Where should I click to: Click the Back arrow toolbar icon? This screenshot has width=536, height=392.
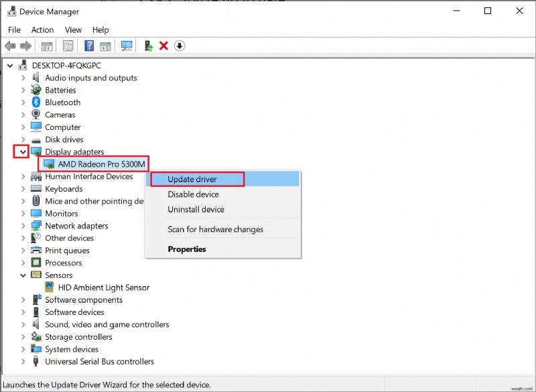(10, 46)
